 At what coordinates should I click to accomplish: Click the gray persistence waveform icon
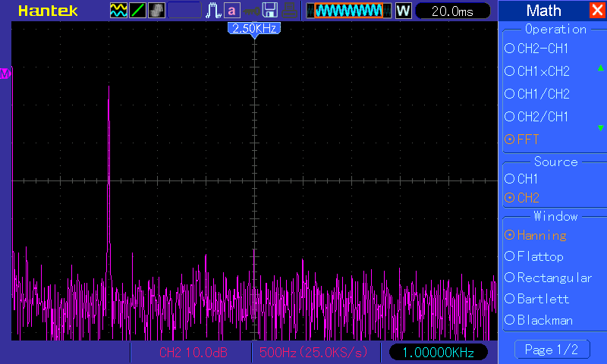(x=156, y=11)
